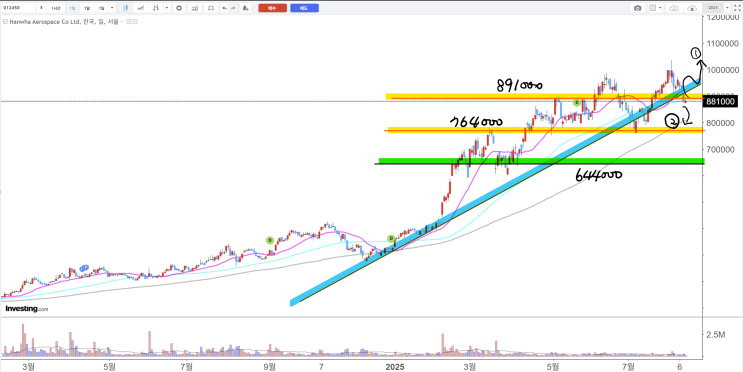Click the 881000 current price label

click(x=721, y=101)
